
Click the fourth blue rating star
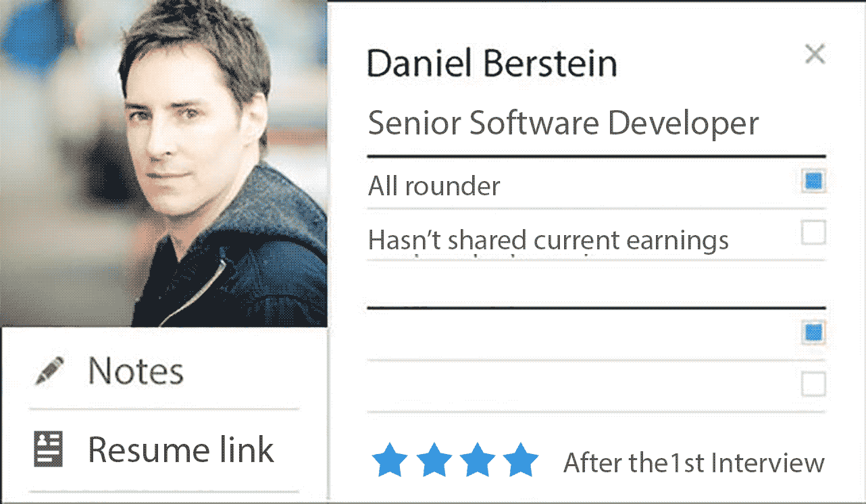click(521, 462)
